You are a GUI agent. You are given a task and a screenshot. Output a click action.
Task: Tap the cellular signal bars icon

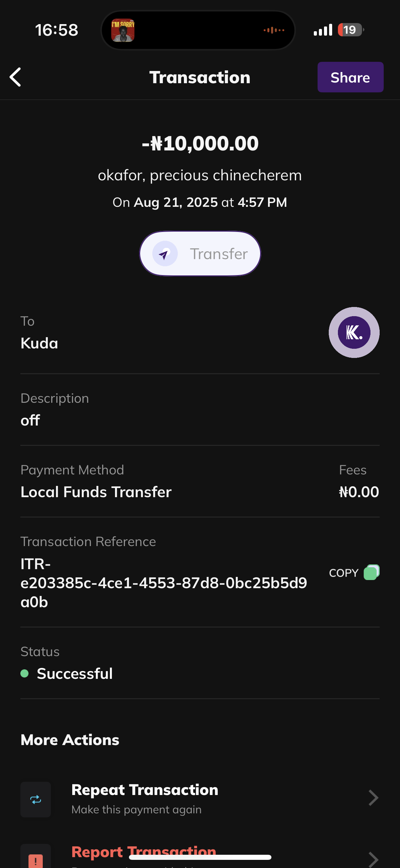tap(323, 30)
